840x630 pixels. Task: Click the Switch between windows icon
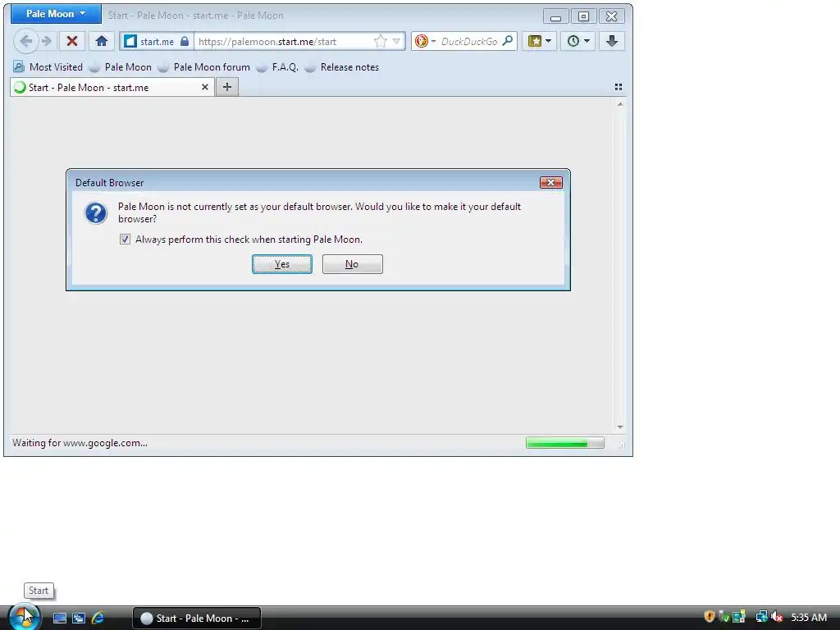point(79,618)
